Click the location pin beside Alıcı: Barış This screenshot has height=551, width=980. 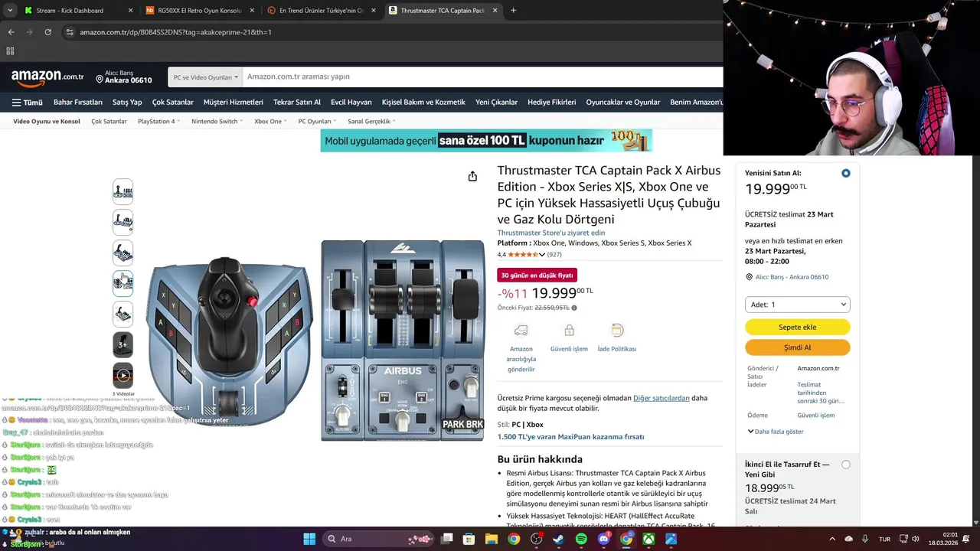(100, 78)
